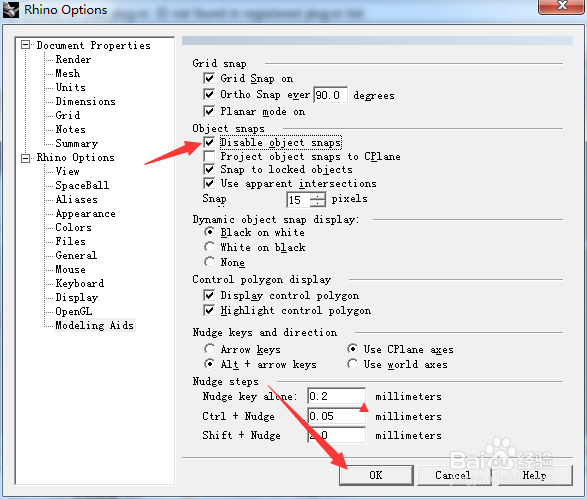Open the Units page
The width and height of the screenshot is (587, 499).
[71, 87]
